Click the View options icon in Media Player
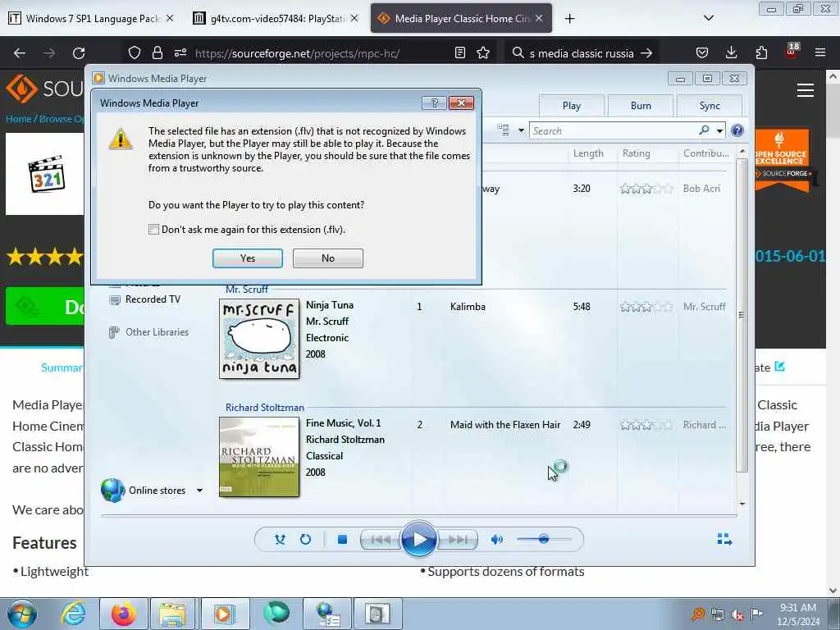 503,130
